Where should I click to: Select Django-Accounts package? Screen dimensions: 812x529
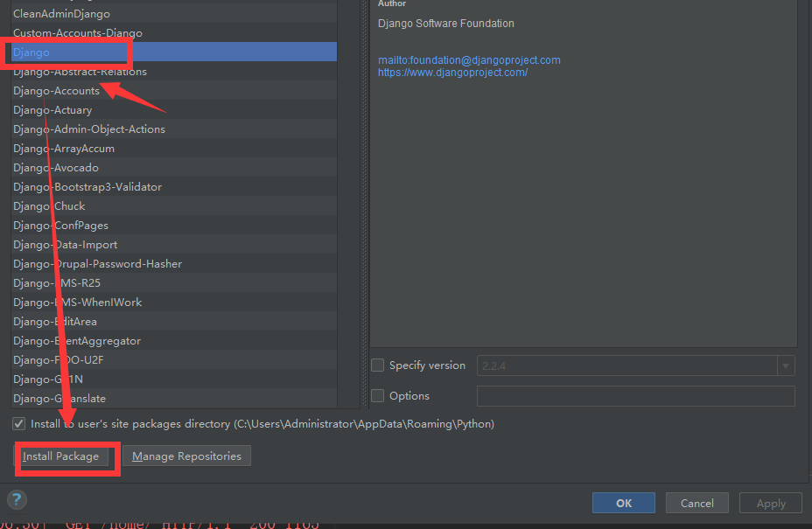pyautogui.click(x=174, y=90)
